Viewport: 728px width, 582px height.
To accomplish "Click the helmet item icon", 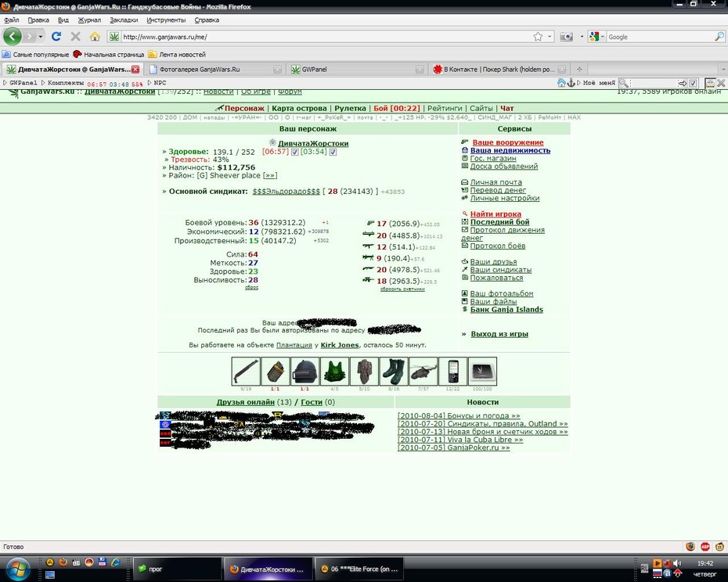I will tap(305, 372).
